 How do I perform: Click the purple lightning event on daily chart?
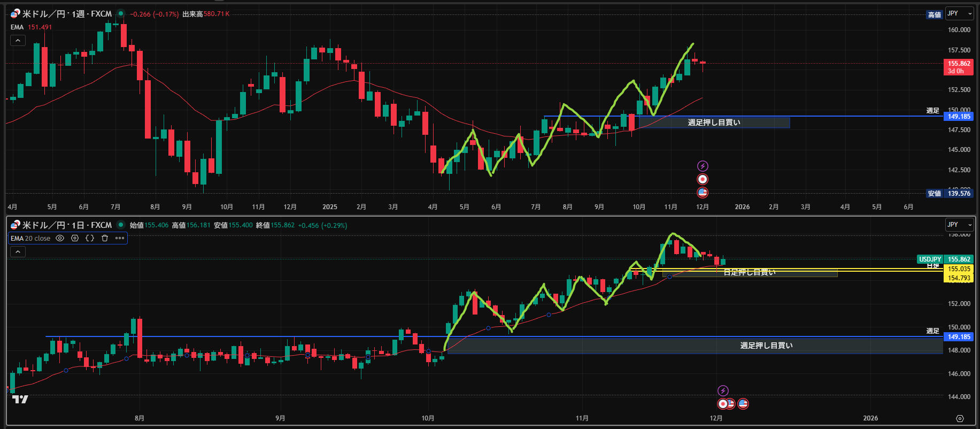point(723,391)
